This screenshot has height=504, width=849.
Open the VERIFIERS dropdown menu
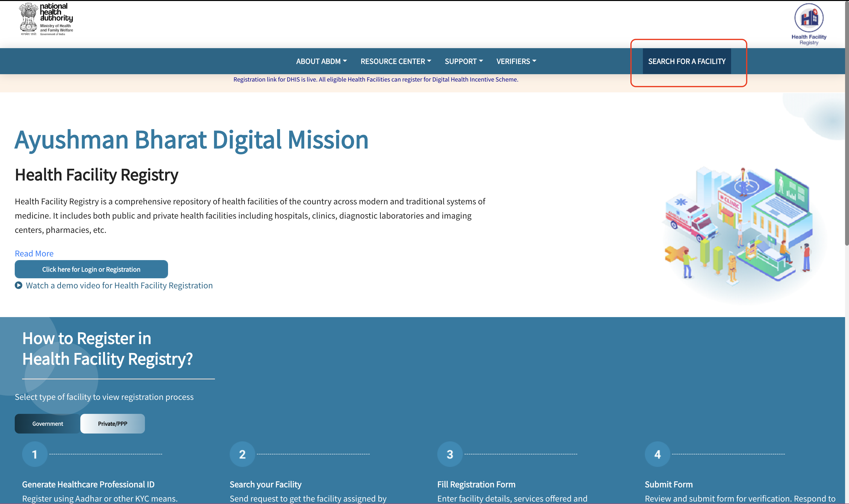(516, 61)
